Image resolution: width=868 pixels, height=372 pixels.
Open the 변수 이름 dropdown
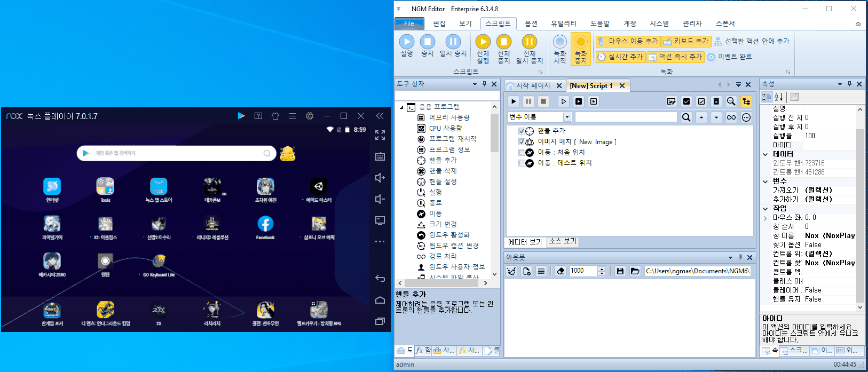pyautogui.click(x=567, y=117)
